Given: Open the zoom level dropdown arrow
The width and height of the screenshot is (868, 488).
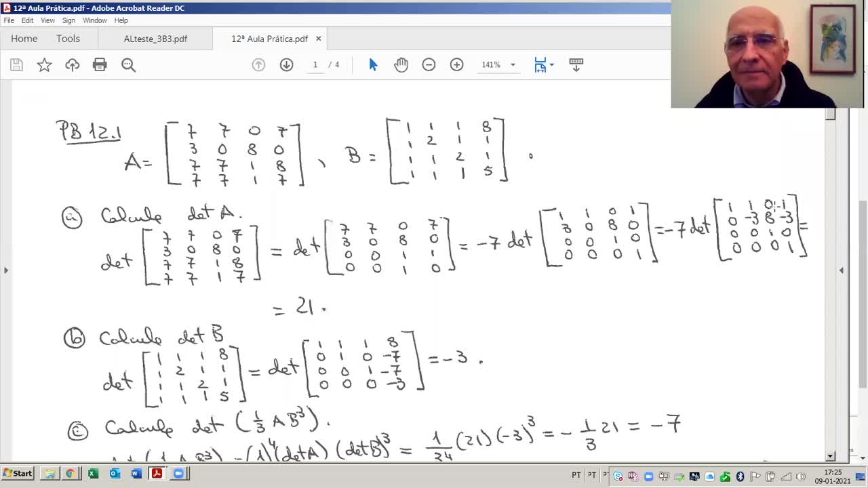Looking at the screenshot, I should 513,65.
